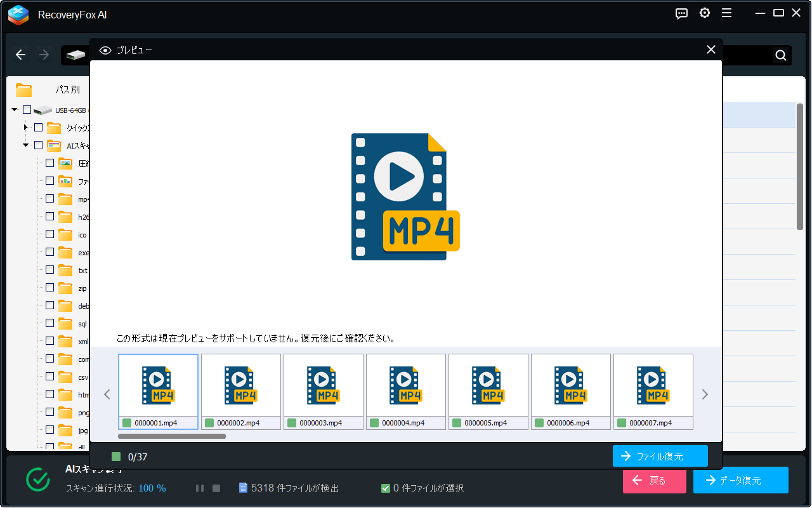Show next thumbnails with right chevron
Image resolution: width=812 pixels, height=508 pixels.
pos(705,394)
